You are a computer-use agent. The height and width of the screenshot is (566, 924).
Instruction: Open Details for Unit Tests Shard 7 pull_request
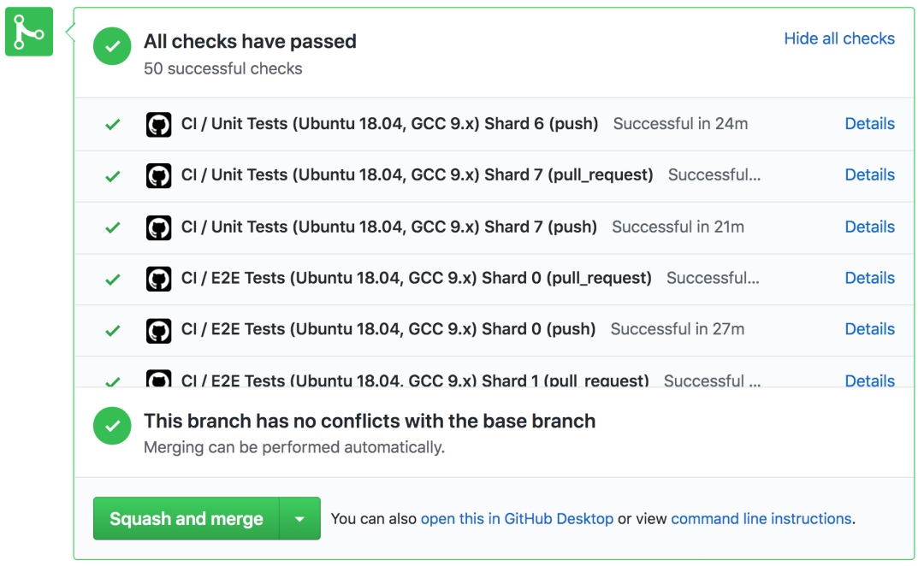[x=870, y=175]
